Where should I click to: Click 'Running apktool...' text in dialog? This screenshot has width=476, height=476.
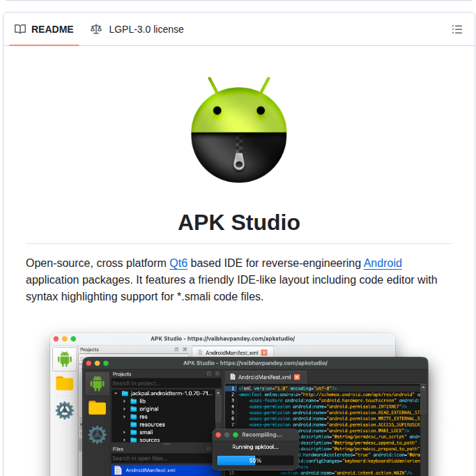tap(255, 447)
